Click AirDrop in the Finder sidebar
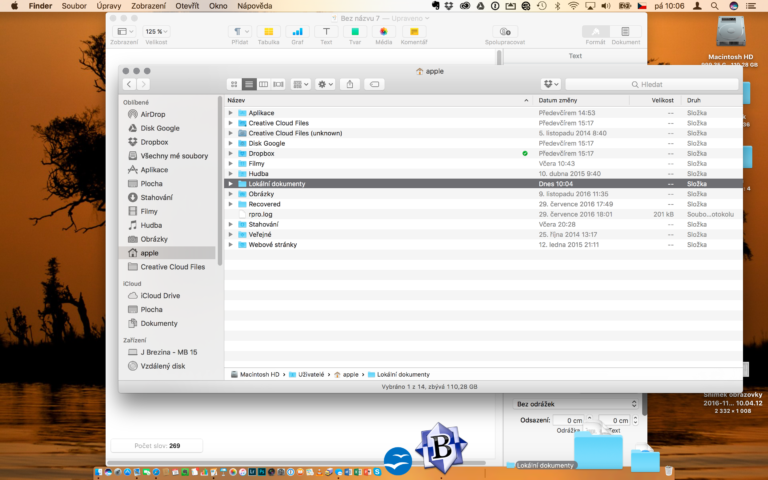Screen dimensions: 768x480 153,114
